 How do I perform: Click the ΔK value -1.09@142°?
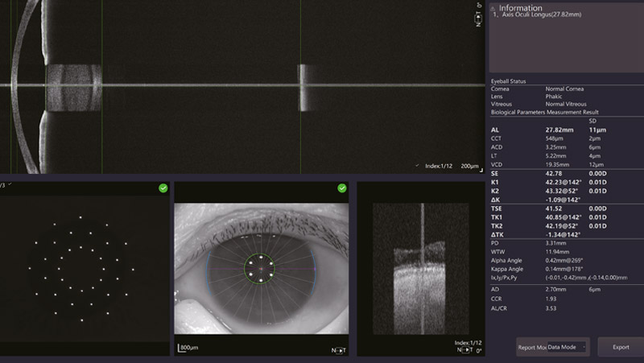click(563, 200)
